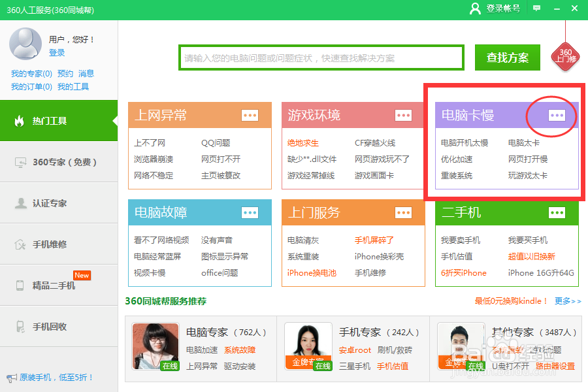Click the 更多>> link
Viewport: 588px width, 392px height.
[568, 301]
